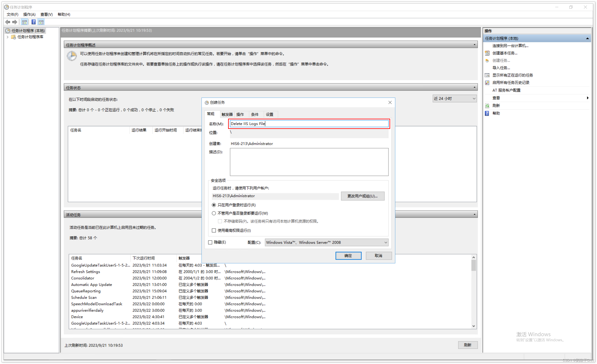Collapse 任务计划程序 (本地) actions group
The width and height of the screenshot is (597, 364).
[x=587, y=38]
